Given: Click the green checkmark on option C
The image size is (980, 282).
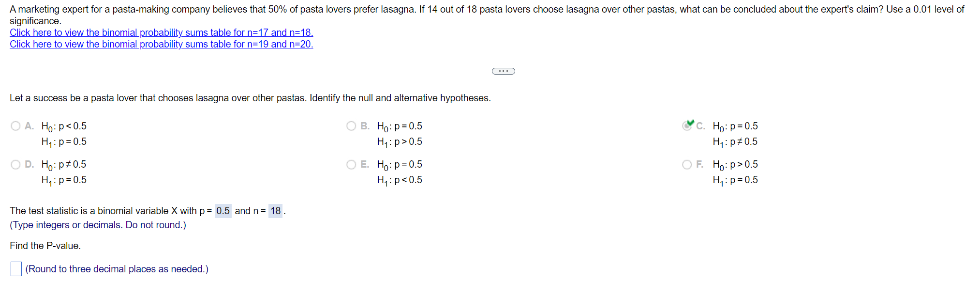Looking at the screenshot, I should 690,124.
